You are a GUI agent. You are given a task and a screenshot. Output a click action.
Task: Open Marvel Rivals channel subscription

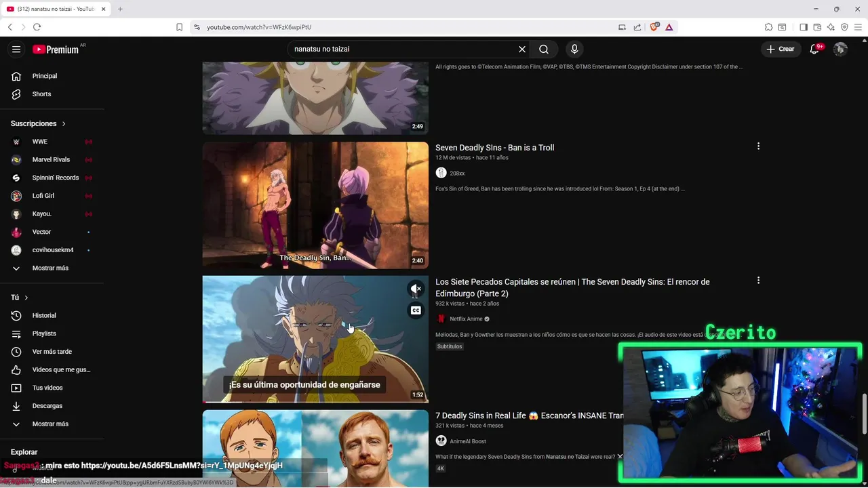click(52, 160)
